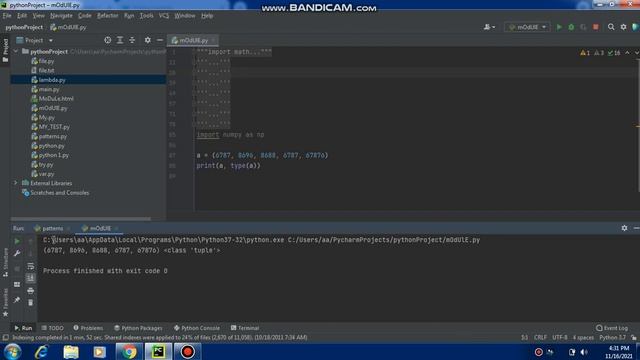Screen dimensions: 640x360
Task: Open Run panel settings gear
Action: point(624,228)
